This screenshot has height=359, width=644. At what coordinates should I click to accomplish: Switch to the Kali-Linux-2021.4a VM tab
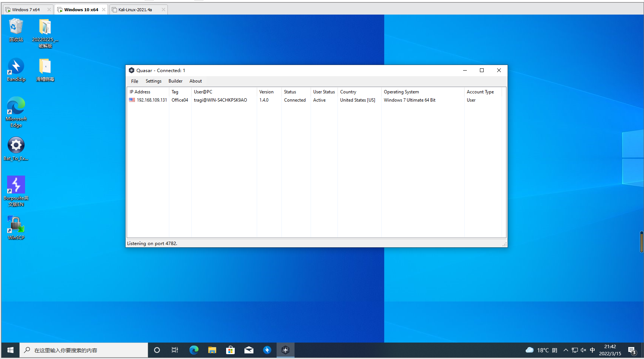[135, 10]
